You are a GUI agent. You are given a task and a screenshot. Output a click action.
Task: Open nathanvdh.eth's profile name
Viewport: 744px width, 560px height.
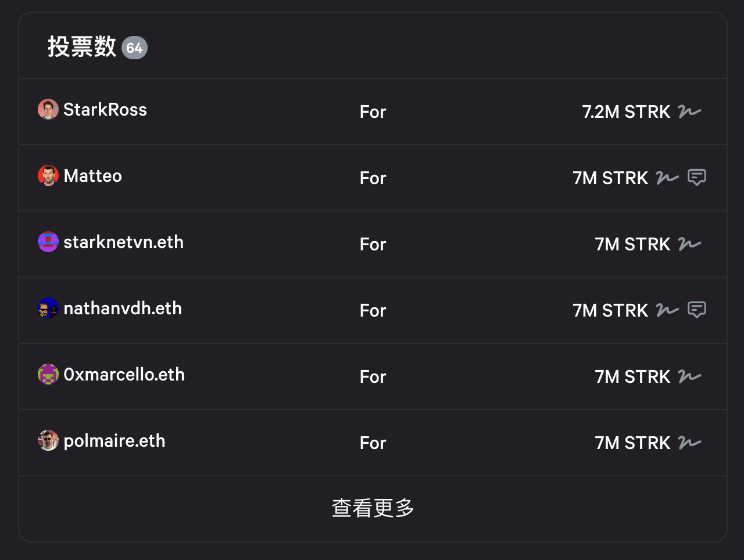click(x=123, y=308)
